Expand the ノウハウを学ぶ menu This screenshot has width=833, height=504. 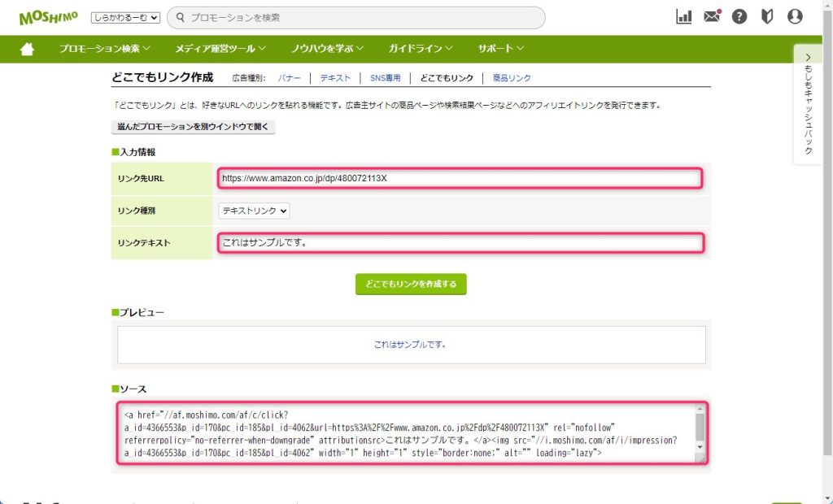click(x=327, y=49)
